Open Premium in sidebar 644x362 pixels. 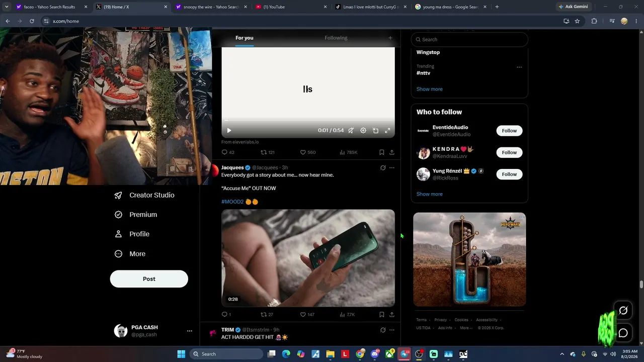click(136, 215)
